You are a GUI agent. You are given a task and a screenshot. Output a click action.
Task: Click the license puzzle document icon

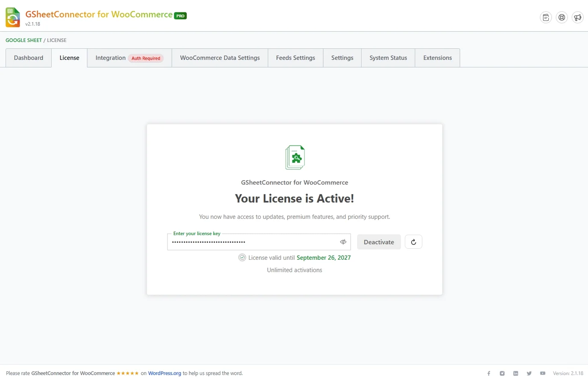click(295, 157)
